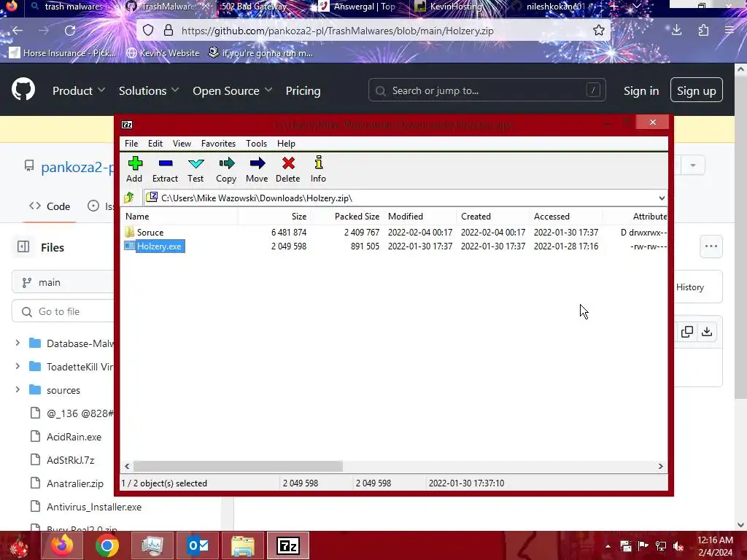Go back in Firefox
Viewport: 747px width, 560px height.
18,31
